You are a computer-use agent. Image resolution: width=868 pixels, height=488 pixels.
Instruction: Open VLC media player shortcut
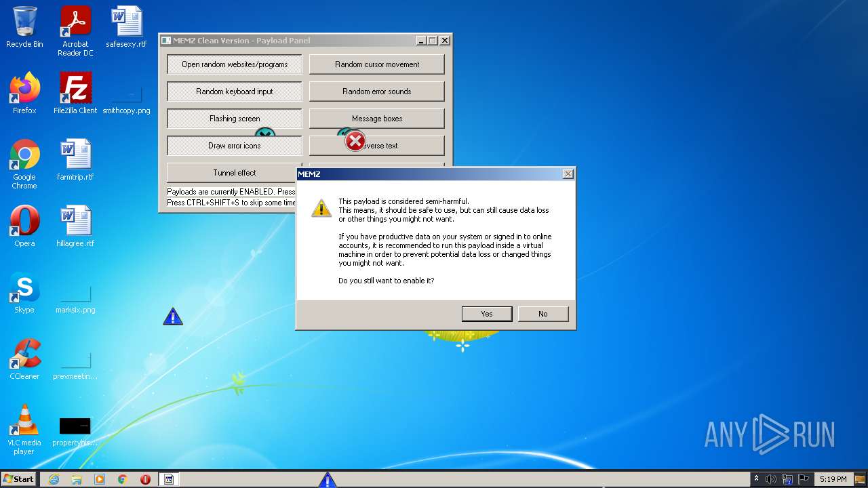tap(24, 430)
